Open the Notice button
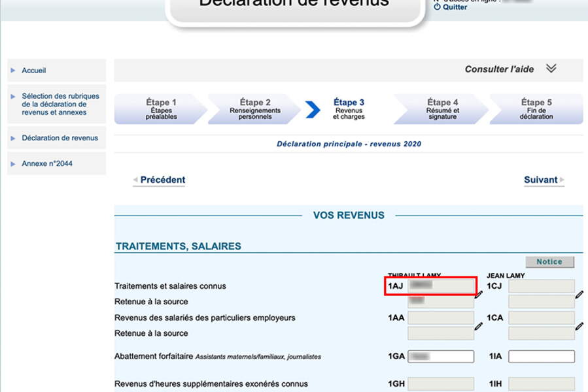Viewport: 588px width, 392px height. tap(549, 261)
